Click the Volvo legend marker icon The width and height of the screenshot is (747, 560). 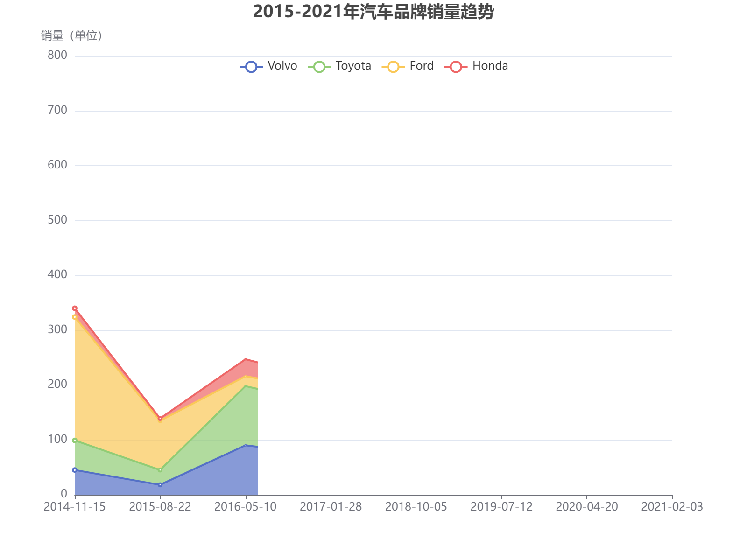pyautogui.click(x=251, y=66)
